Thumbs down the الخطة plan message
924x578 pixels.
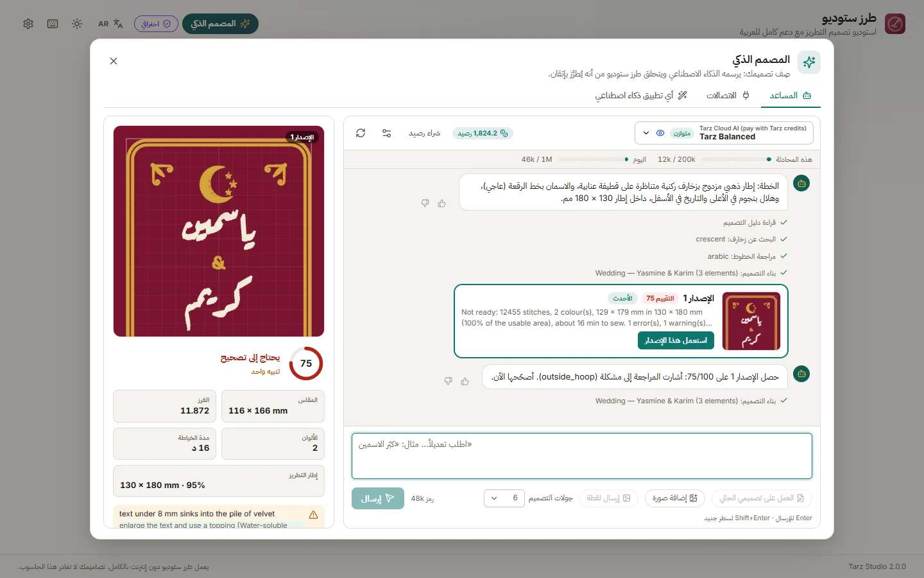point(425,204)
